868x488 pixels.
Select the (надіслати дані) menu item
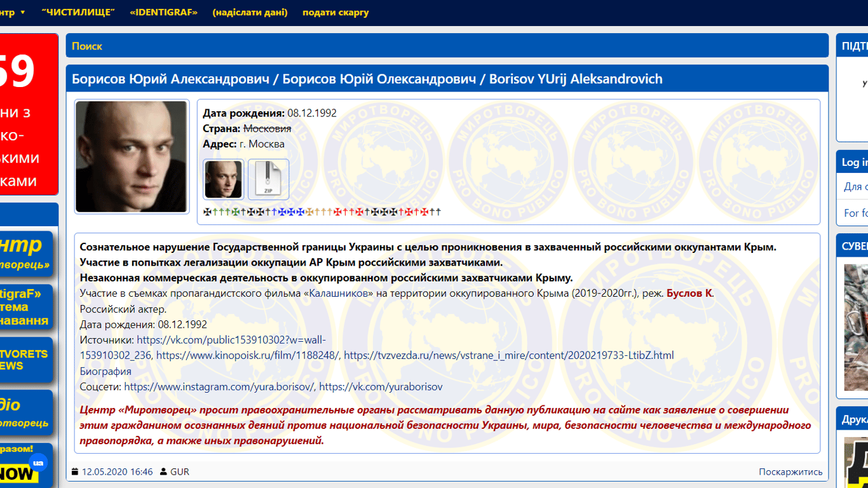pyautogui.click(x=250, y=13)
